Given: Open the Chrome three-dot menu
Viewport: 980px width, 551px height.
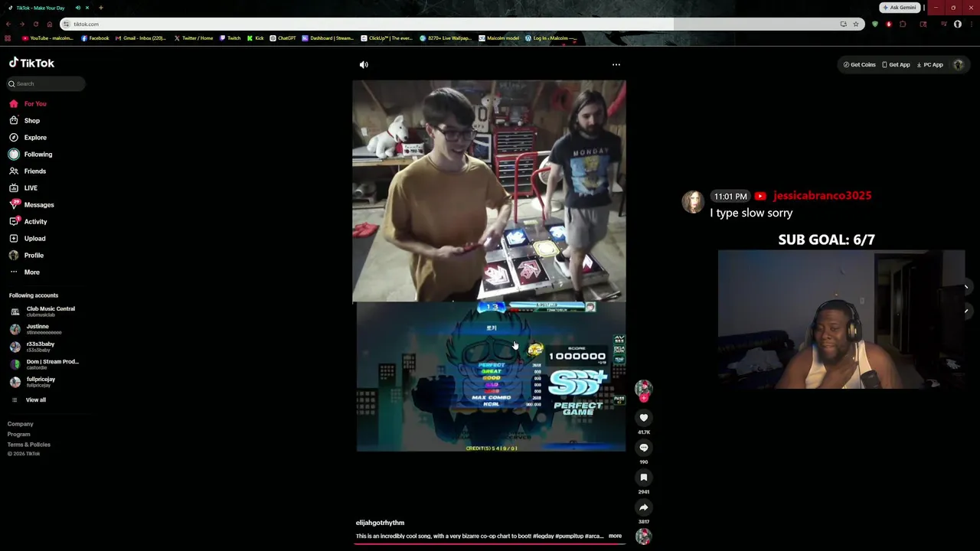Looking at the screenshot, I should pos(972,24).
